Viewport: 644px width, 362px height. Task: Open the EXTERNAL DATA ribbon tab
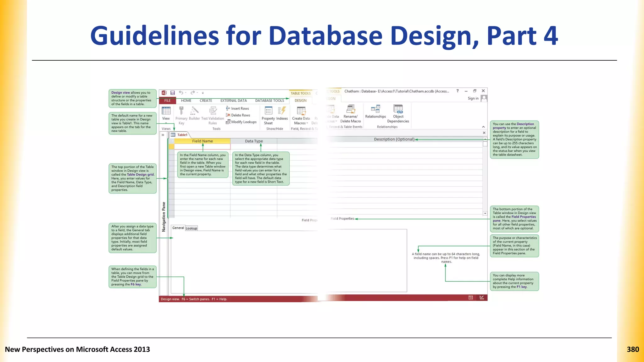click(x=234, y=101)
